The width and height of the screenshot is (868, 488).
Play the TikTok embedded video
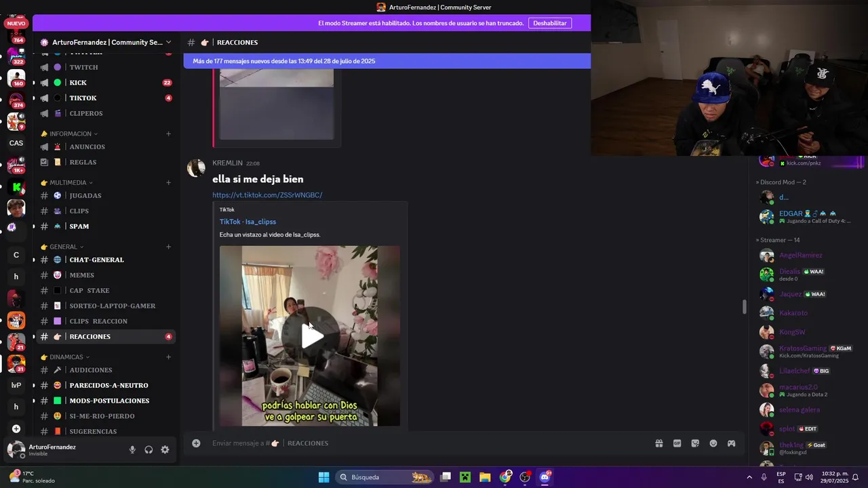[310, 336]
